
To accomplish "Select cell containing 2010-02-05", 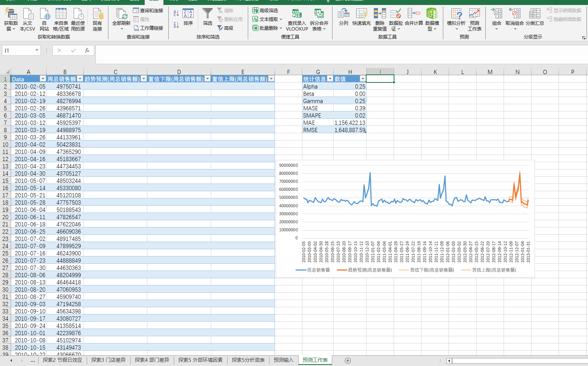I will pyautogui.click(x=29, y=86).
